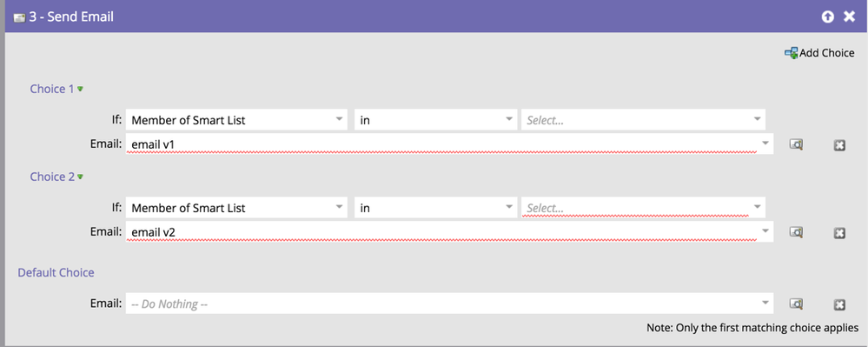Preview email v1 with magnifier icon

point(796,144)
